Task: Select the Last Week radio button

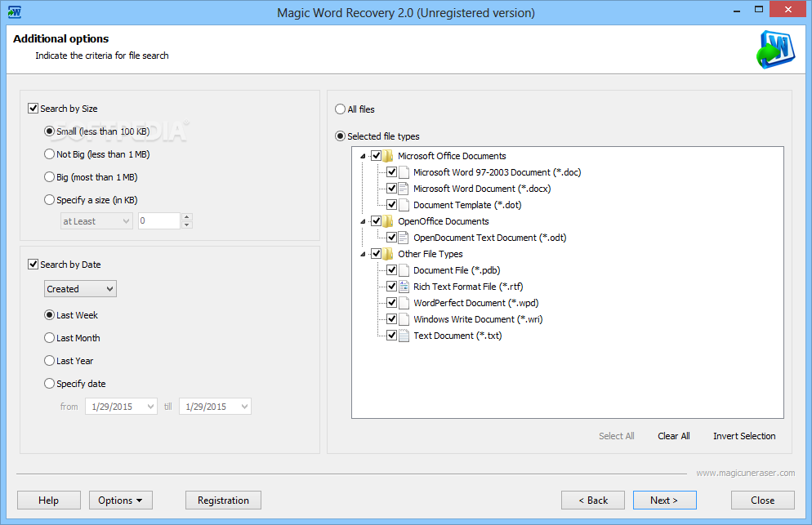Action: click(x=49, y=315)
